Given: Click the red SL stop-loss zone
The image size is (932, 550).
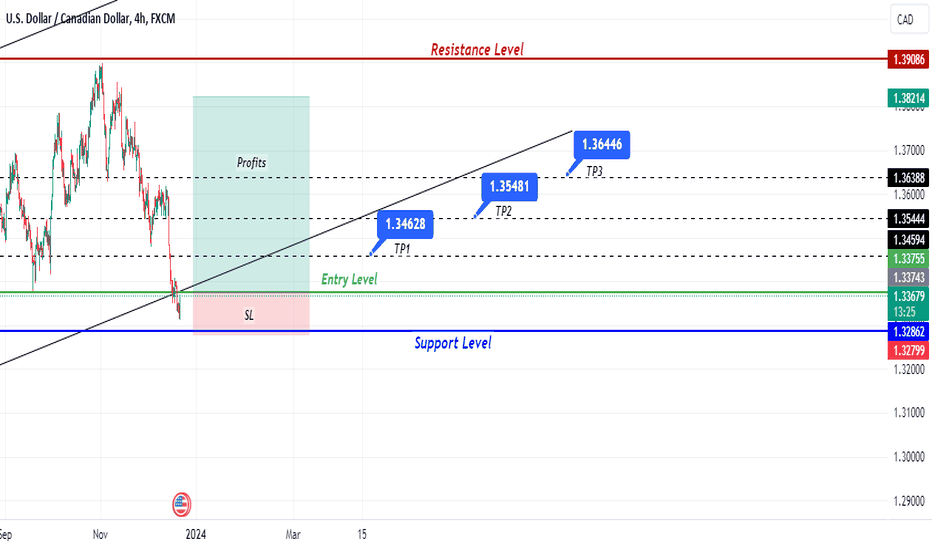Looking at the screenshot, I should [x=251, y=314].
